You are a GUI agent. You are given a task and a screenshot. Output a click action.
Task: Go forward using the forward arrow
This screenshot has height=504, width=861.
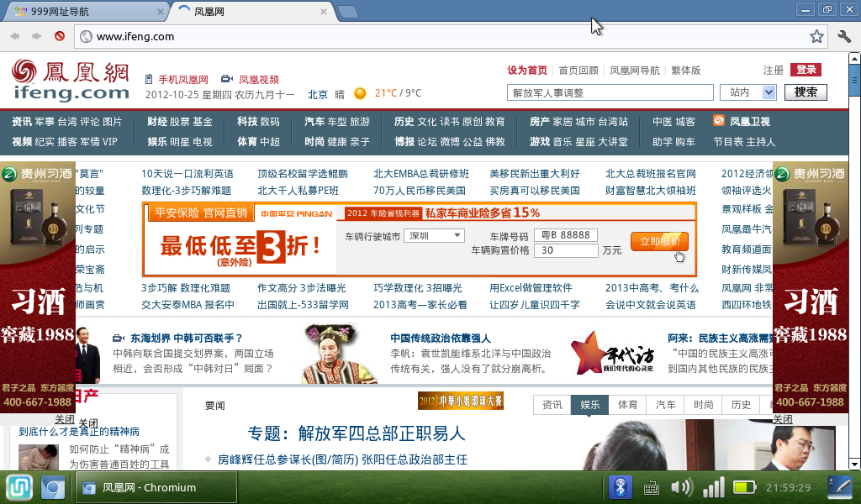point(36,36)
